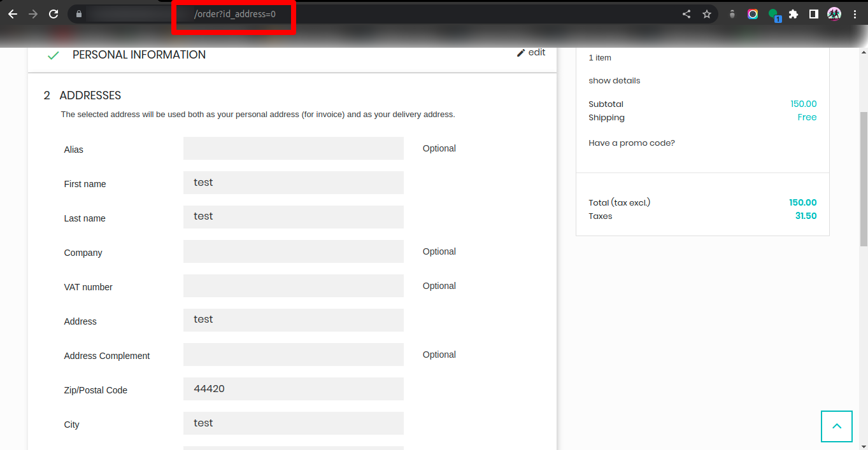Click the Subtotal amount 150.00

[804, 104]
